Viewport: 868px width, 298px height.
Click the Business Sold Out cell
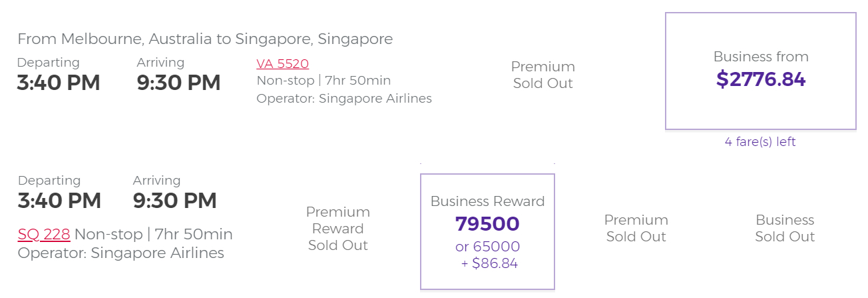pyautogui.click(x=785, y=228)
